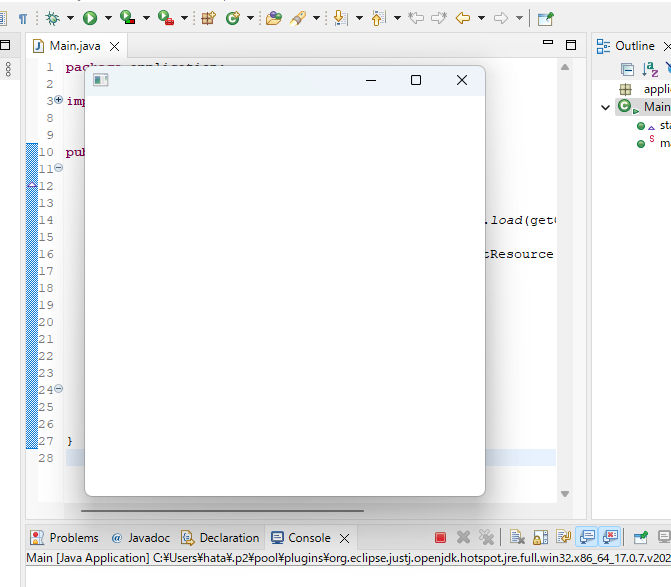Click Remove Launch gray X icon
This screenshot has width=671, height=587.
click(463, 537)
